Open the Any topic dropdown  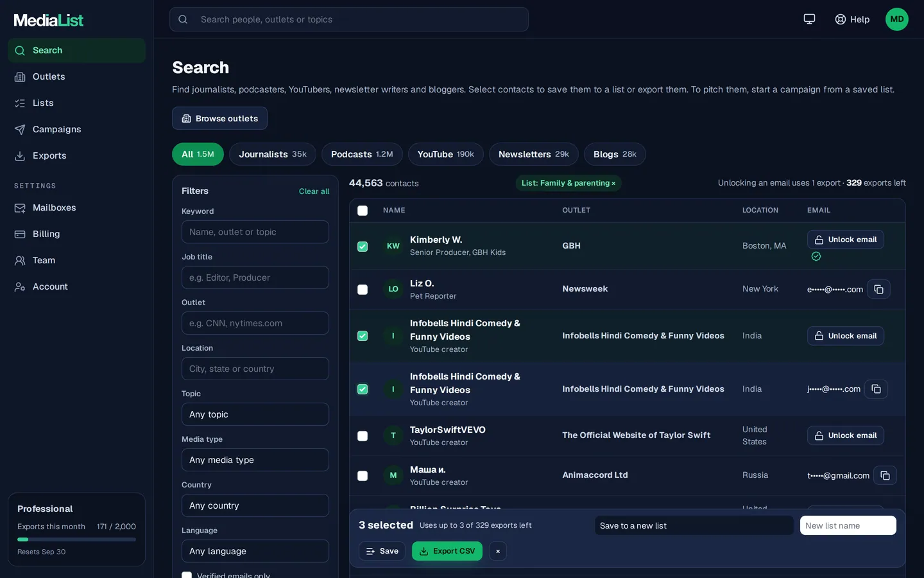pos(255,414)
